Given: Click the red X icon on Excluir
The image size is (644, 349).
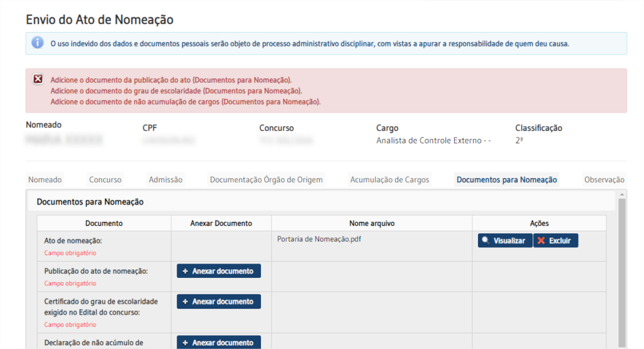Looking at the screenshot, I should click(x=541, y=241).
